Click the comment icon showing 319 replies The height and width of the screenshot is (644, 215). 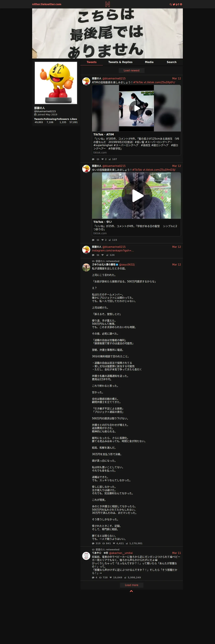point(93,544)
